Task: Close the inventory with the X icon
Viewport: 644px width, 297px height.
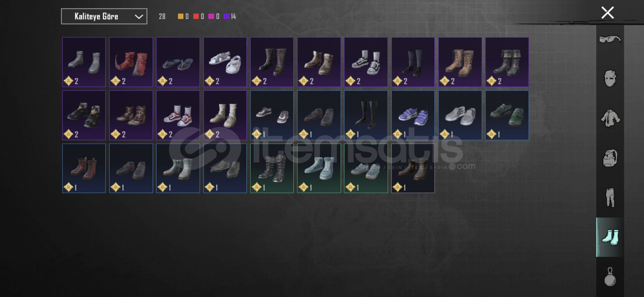Action: coord(607,13)
